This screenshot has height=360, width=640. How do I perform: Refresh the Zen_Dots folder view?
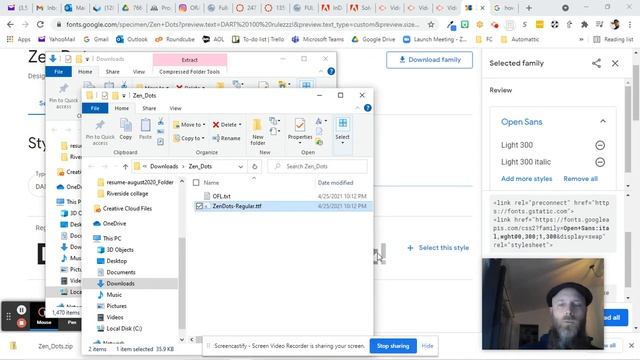[x=255, y=167]
